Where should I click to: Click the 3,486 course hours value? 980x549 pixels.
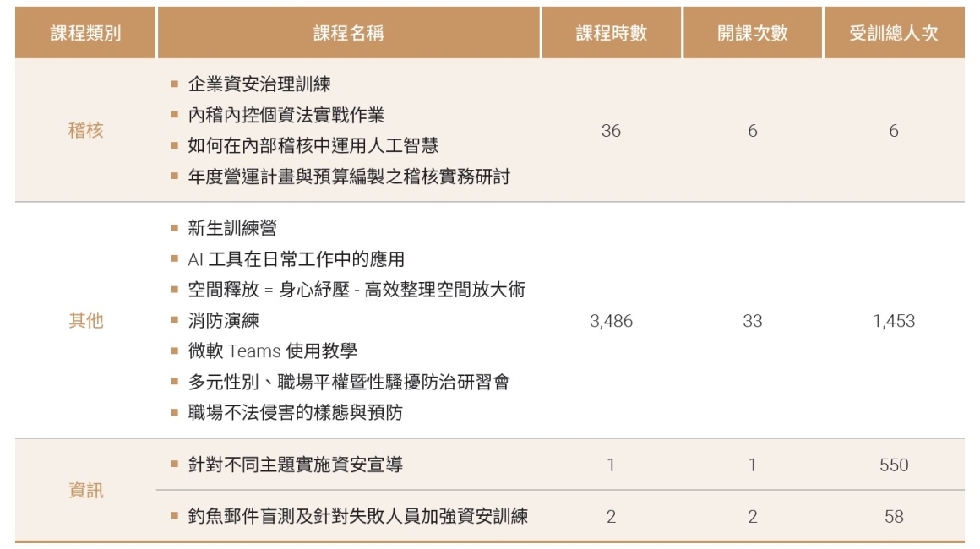[x=612, y=321]
